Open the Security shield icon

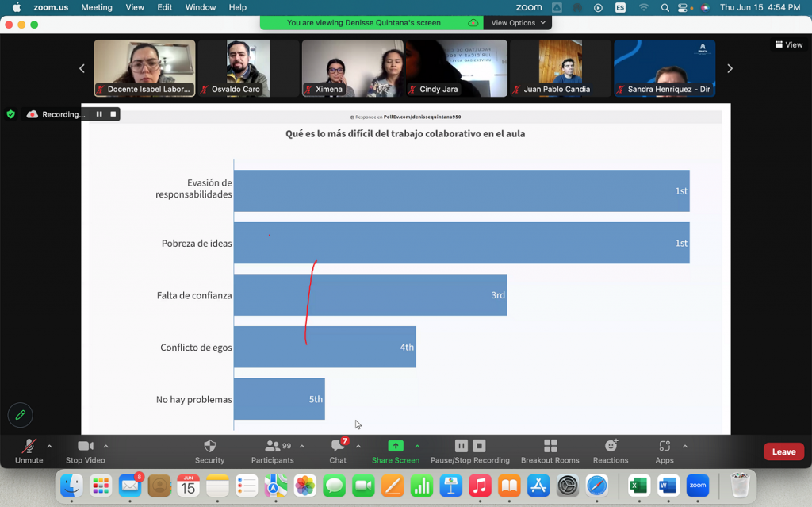coord(209,446)
